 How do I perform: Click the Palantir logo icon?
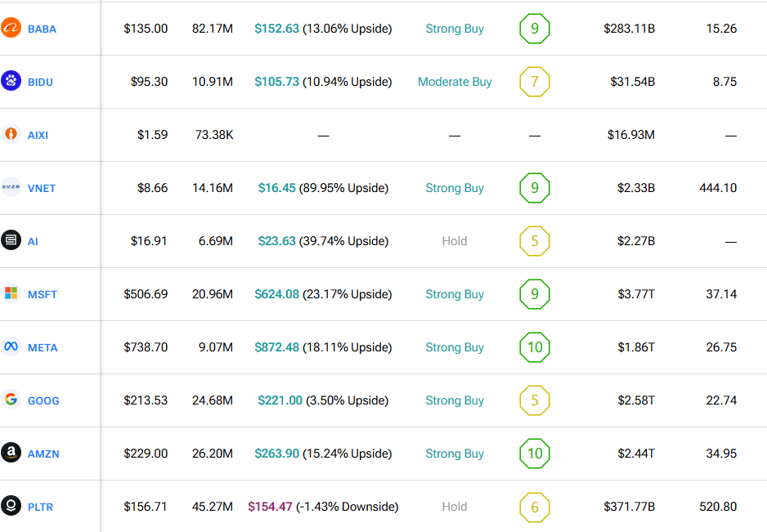point(11,506)
